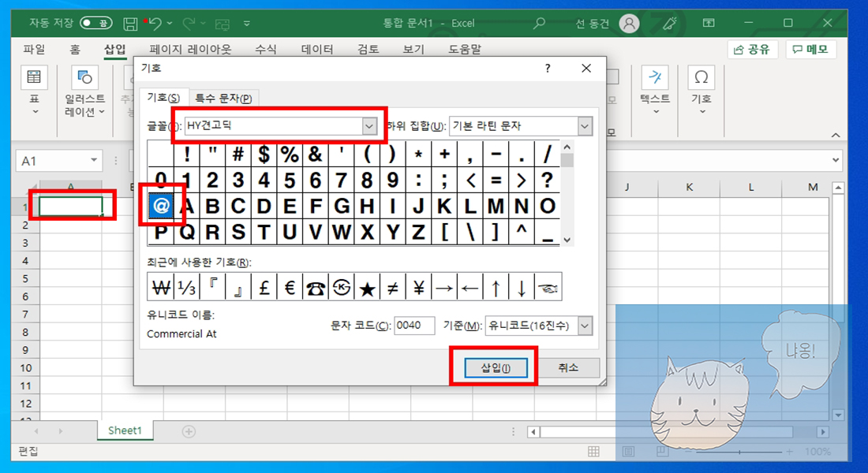Image resolution: width=868 pixels, height=473 pixels.
Task: Switch to the 검토 ribbon tab
Action: pyautogui.click(x=369, y=49)
